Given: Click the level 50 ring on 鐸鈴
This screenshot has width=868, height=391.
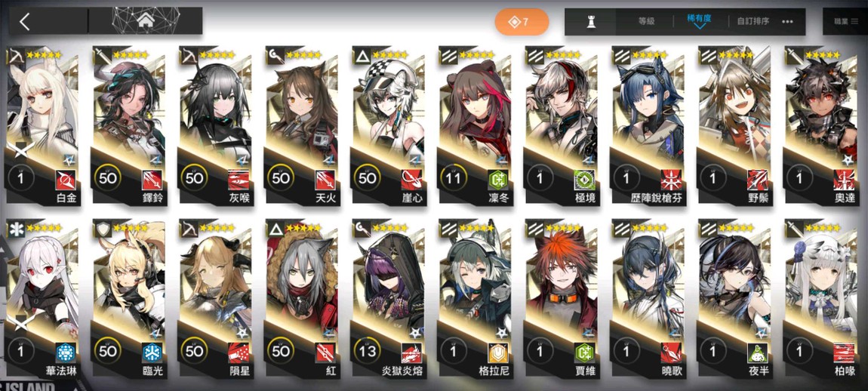Looking at the screenshot, I should point(108,179).
